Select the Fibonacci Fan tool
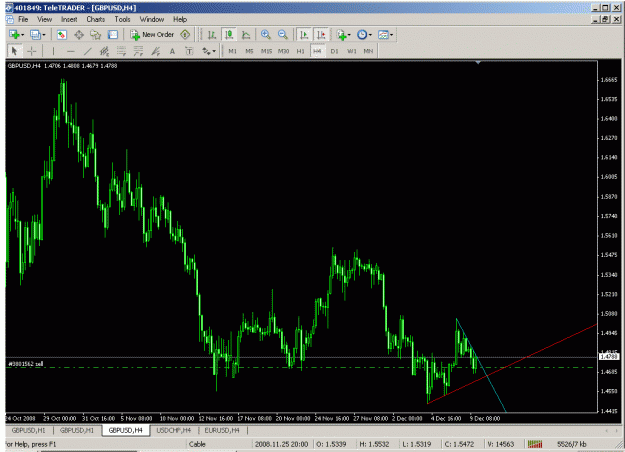 pyautogui.click(x=155, y=51)
